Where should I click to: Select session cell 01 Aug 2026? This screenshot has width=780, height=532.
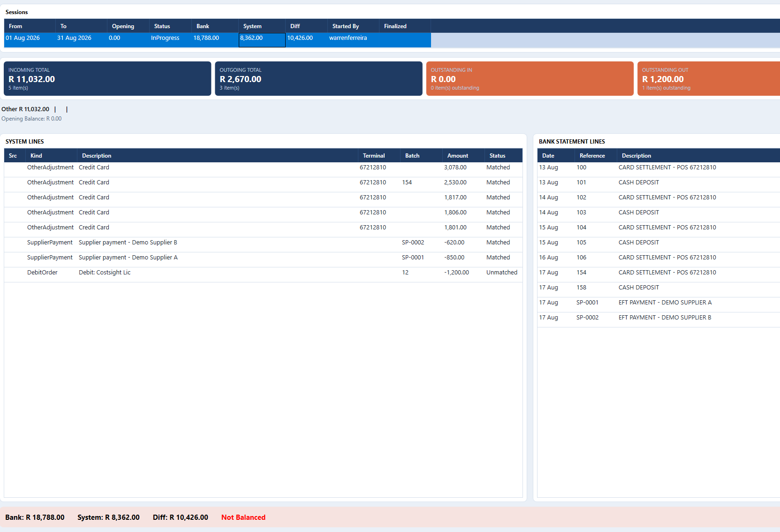click(x=30, y=40)
